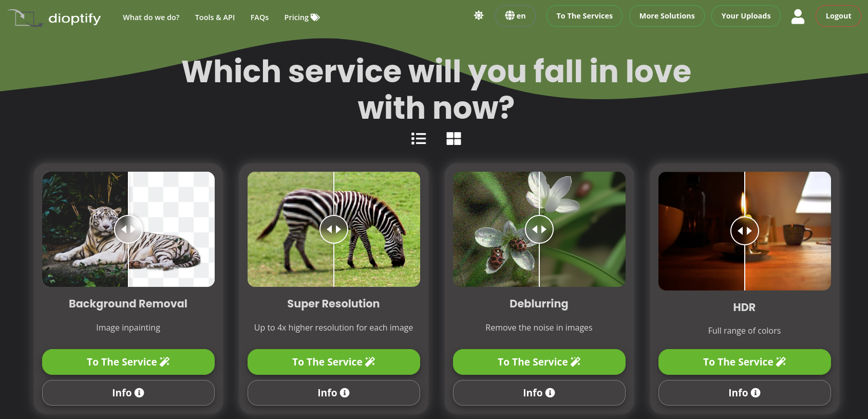Click the Pricing tag icon
868x419 pixels.
(315, 17)
